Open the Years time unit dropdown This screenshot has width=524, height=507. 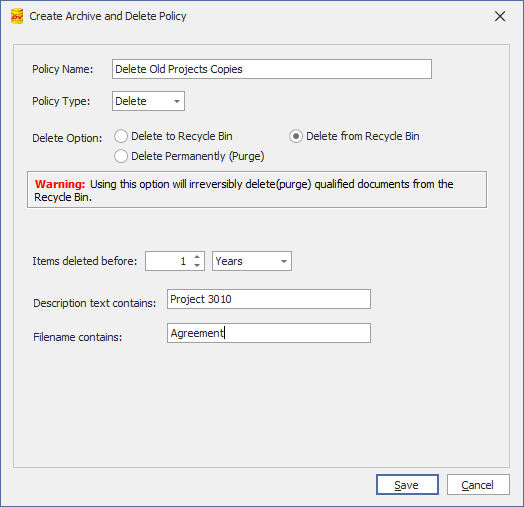click(252, 261)
